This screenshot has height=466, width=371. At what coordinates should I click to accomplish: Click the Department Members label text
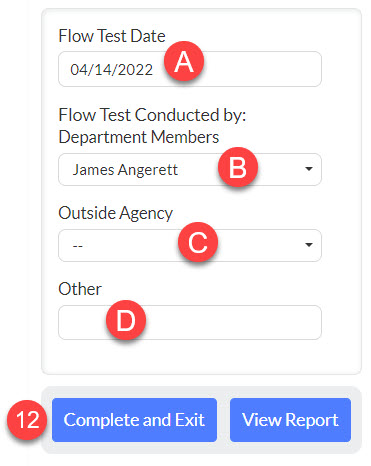(139, 137)
